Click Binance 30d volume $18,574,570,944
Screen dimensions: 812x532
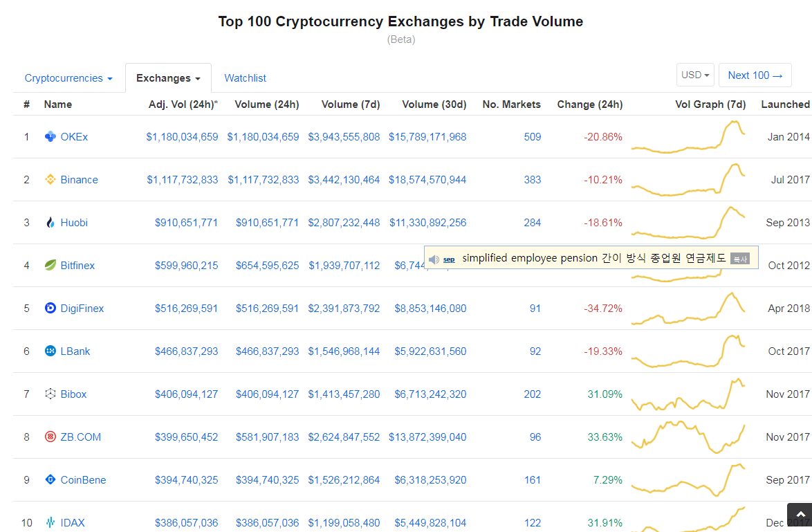point(427,180)
